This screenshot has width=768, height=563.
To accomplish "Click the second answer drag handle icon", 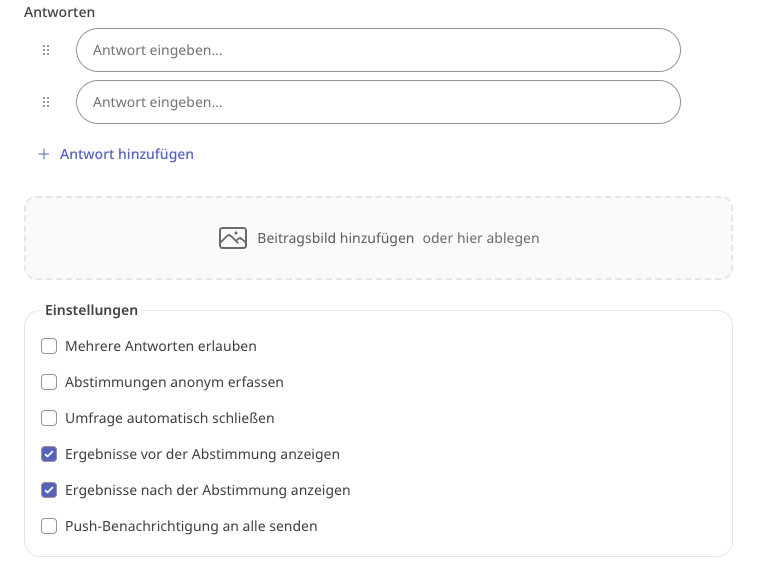I will pos(46,102).
